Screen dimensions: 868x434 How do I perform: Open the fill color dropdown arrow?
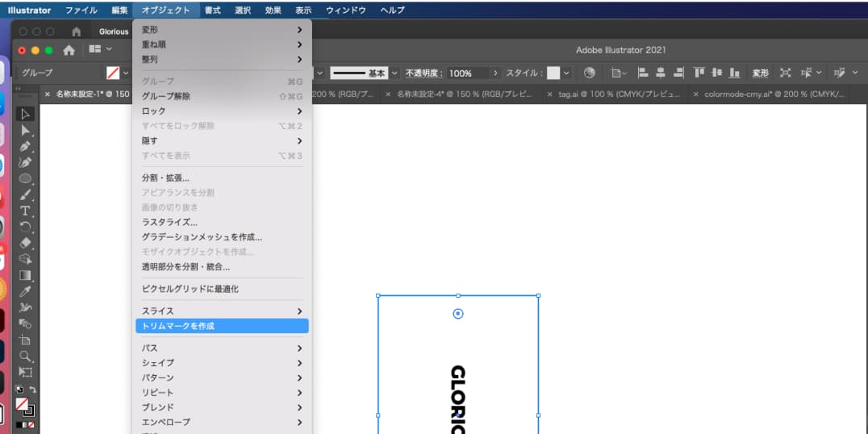pos(126,73)
